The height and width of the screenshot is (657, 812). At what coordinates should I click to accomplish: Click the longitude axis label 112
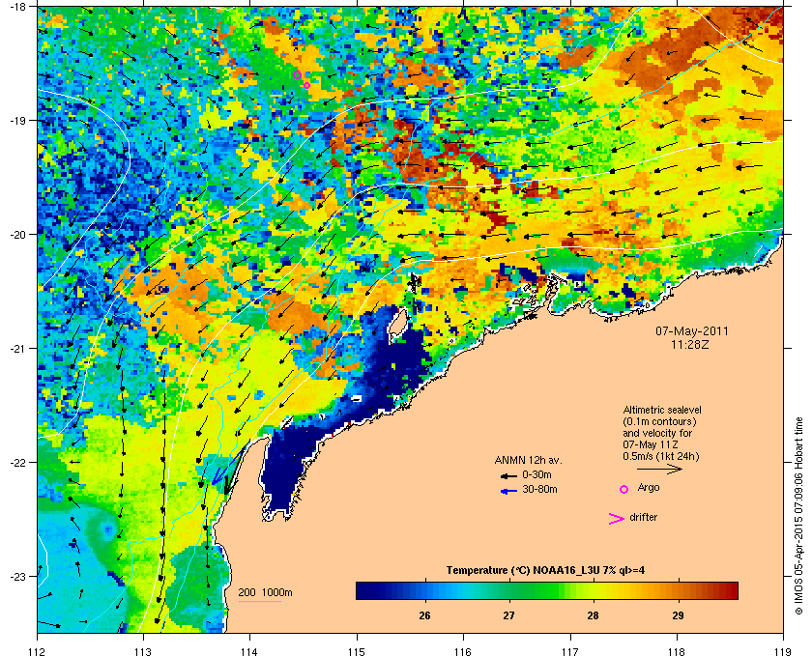[38, 651]
